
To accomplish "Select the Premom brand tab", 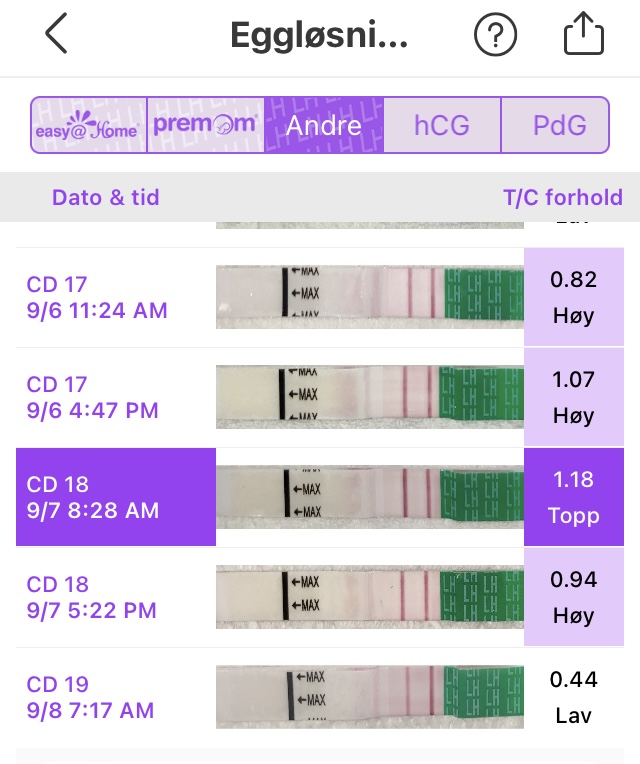I will click(205, 125).
